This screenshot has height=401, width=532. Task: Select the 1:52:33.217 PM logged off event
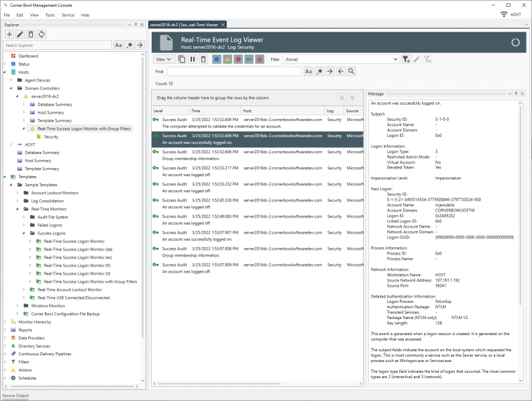[257, 171]
